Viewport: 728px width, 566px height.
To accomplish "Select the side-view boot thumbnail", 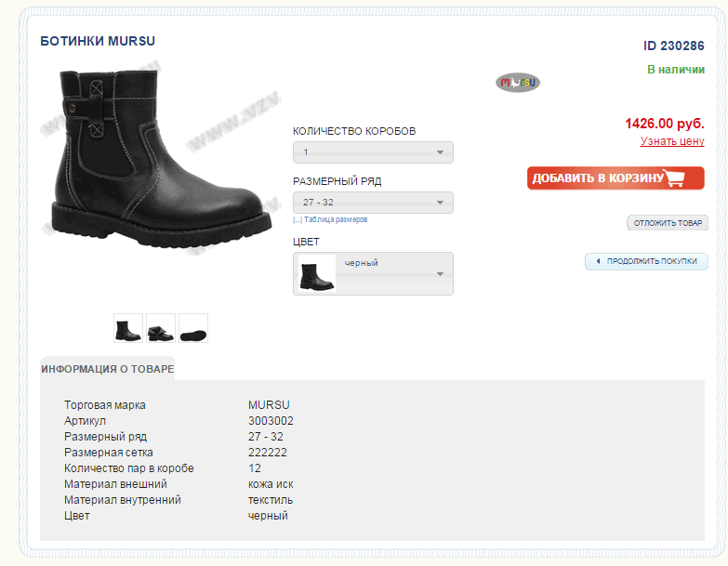I will click(128, 328).
